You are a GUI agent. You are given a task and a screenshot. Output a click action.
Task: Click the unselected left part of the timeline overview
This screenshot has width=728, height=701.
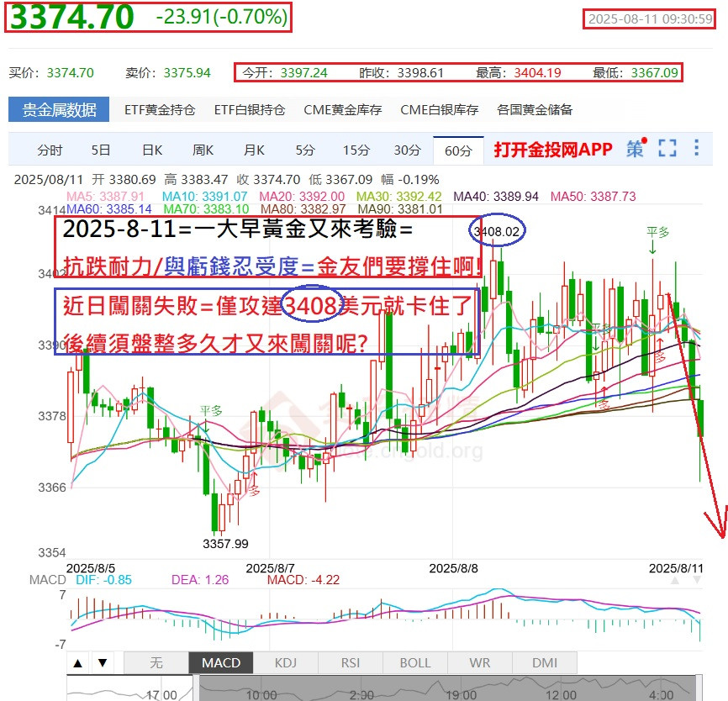click(x=129, y=688)
